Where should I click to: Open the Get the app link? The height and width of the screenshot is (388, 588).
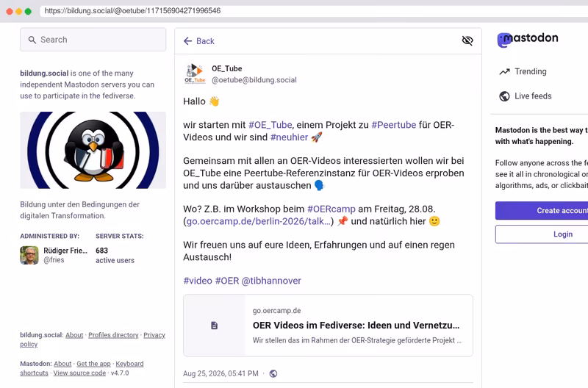pyautogui.click(x=93, y=364)
